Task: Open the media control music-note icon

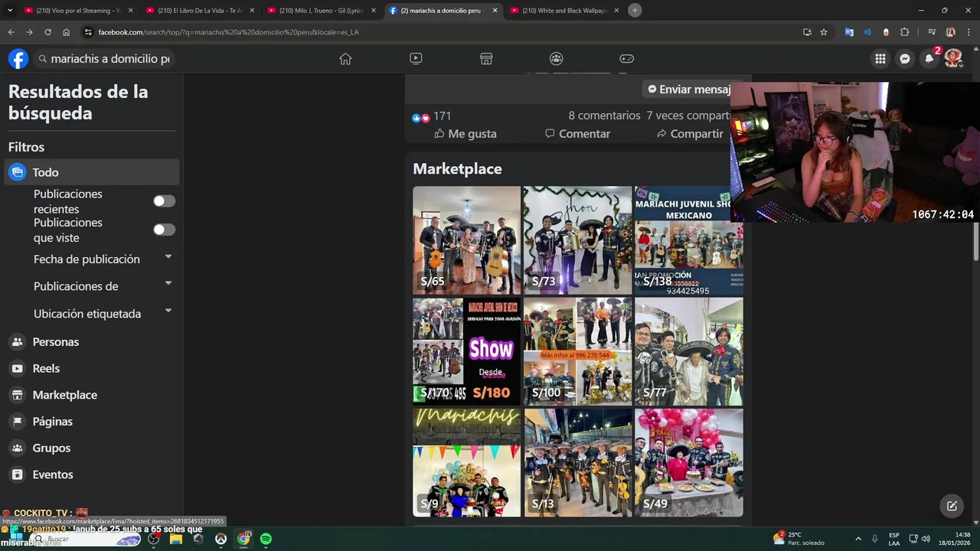Action: 932,32
